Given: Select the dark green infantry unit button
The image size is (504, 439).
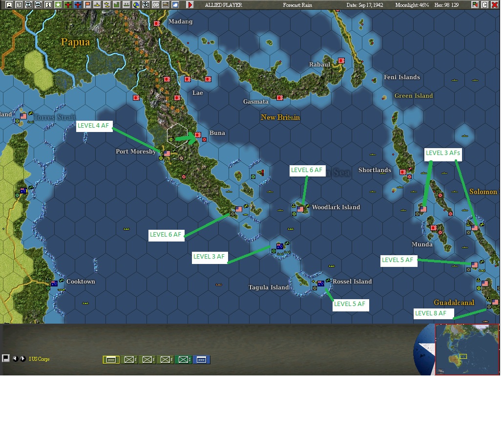Looking at the screenshot, I should click(184, 359).
